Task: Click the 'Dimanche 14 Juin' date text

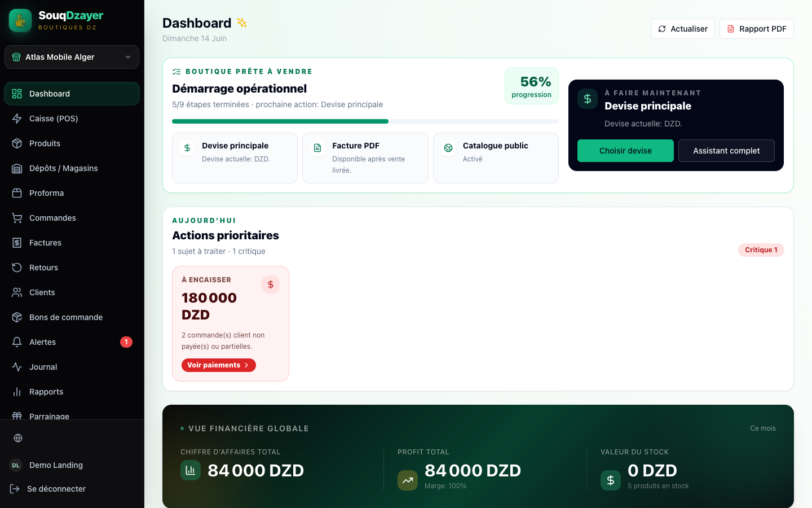Action: [x=195, y=38]
